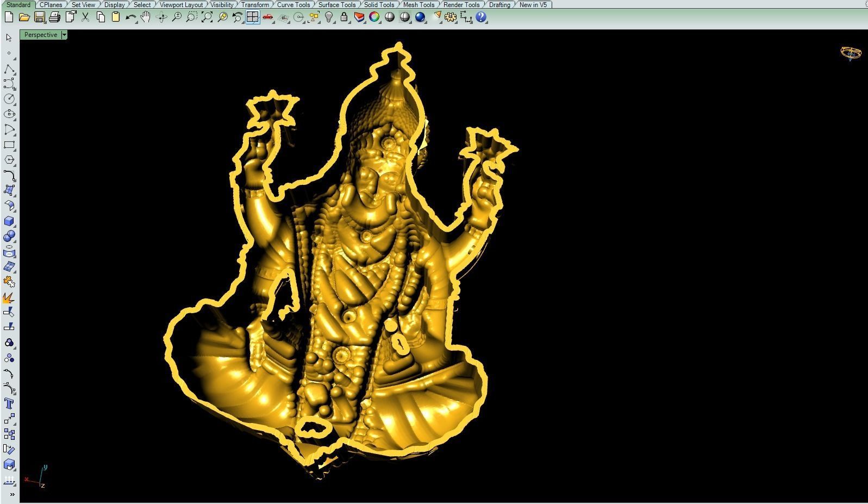Open the Visibility toolbar tab

(x=222, y=4)
